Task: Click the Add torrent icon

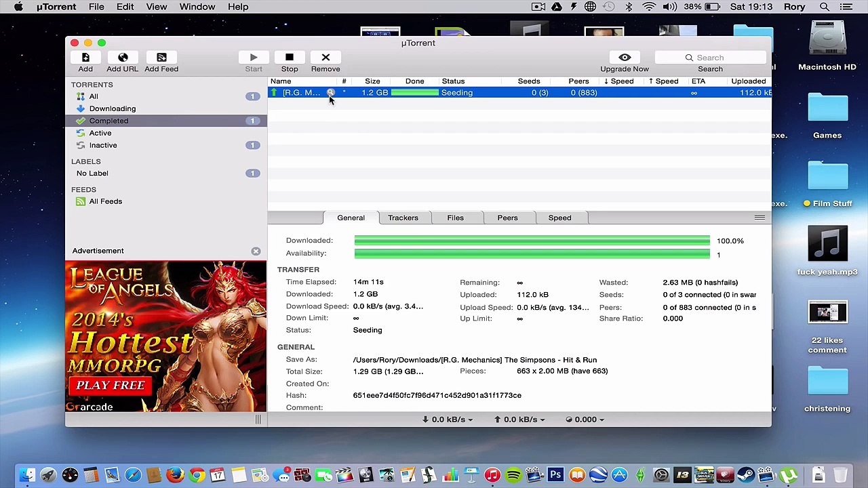Action: 85,58
